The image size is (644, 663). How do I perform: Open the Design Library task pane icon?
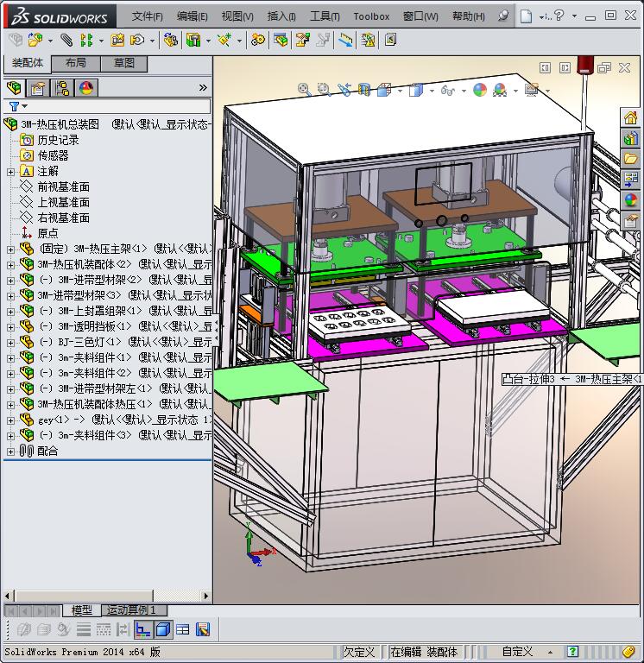631,138
